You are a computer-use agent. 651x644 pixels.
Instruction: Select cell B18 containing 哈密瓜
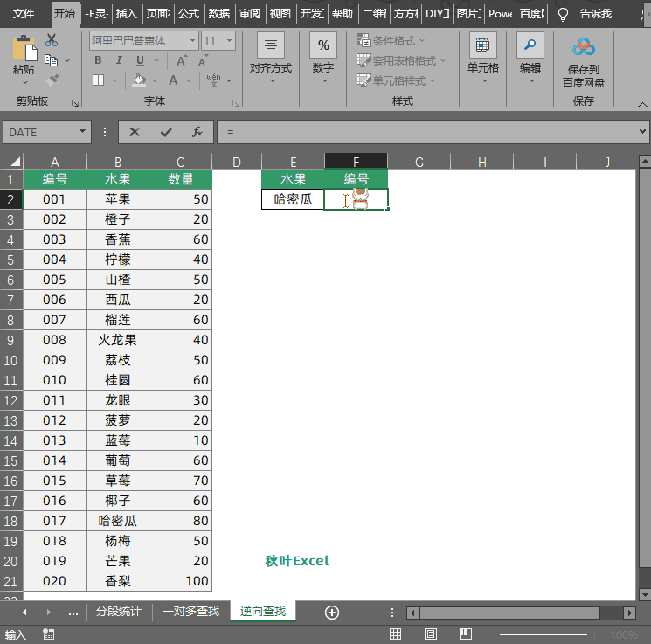[118, 521]
